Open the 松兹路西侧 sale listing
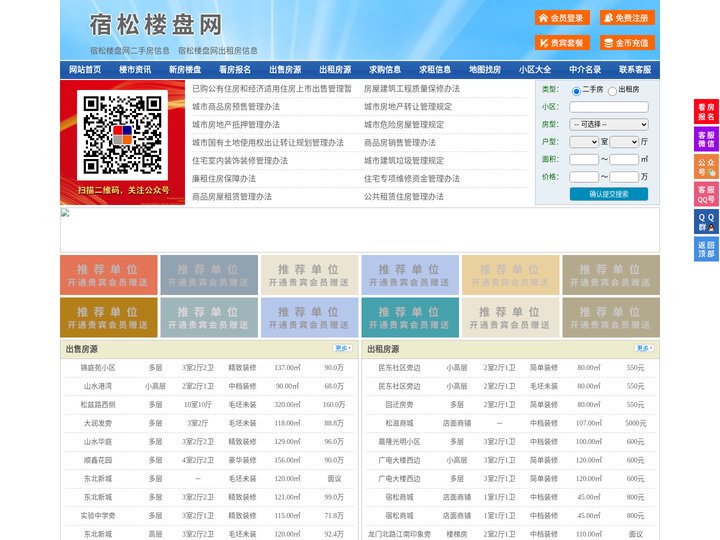Viewport: 720px width, 540px height. 98,405
